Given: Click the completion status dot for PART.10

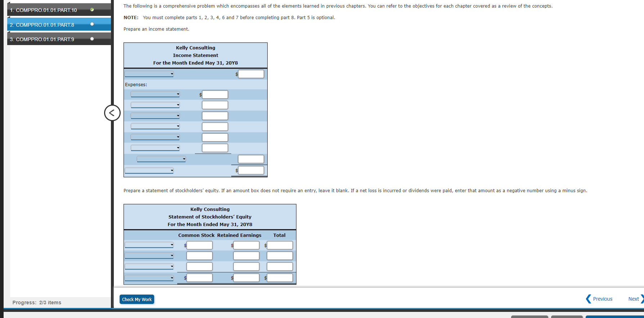Looking at the screenshot, I should click(x=92, y=9).
